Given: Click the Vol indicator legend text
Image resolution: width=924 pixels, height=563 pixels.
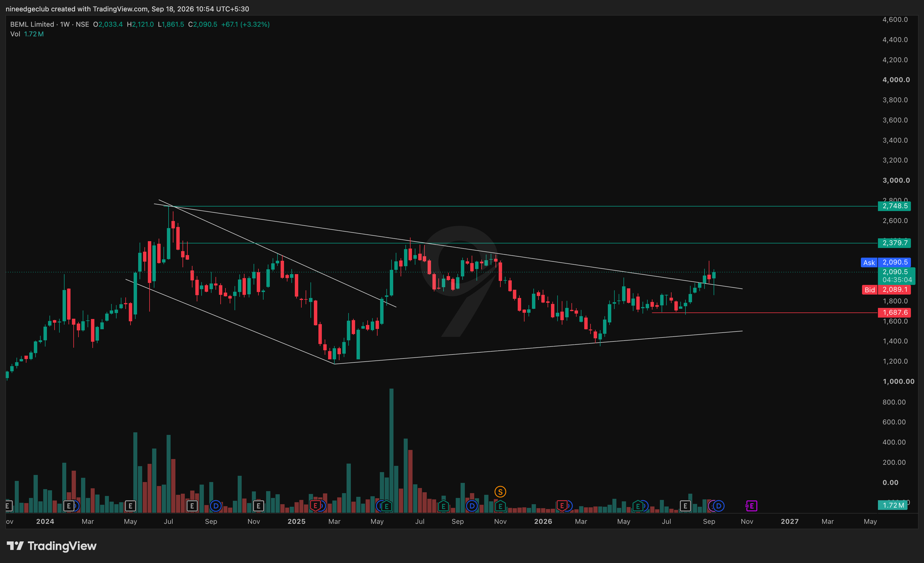Looking at the screenshot, I should point(15,34).
